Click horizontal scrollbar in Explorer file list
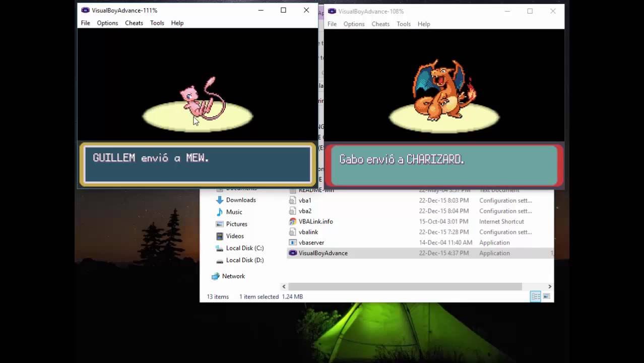Viewport: 644px width, 363px height. click(x=405, y=286)
